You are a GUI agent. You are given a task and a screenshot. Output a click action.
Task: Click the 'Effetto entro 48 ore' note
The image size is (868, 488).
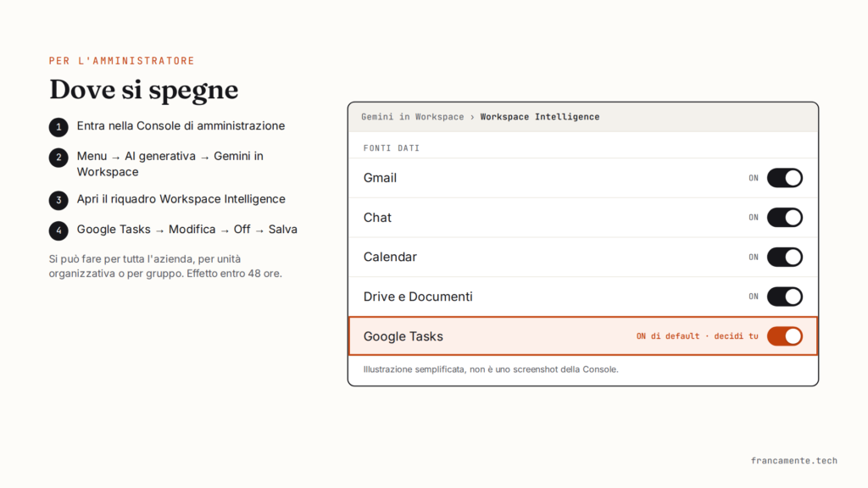tap(234, 274)
